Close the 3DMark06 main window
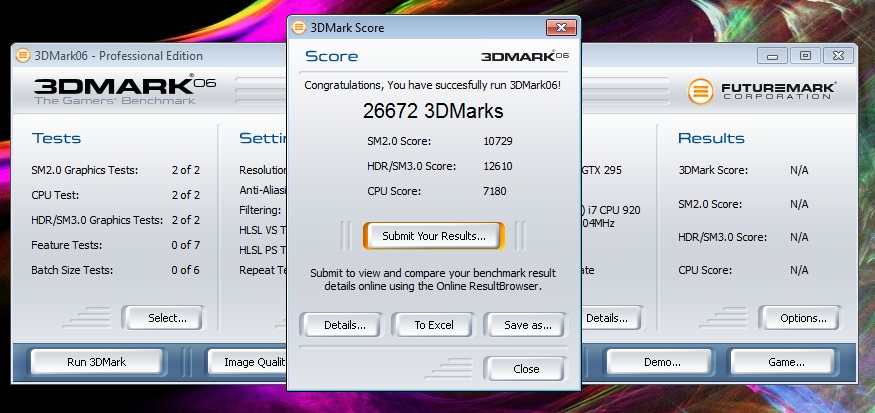 [x=838, y=56]
